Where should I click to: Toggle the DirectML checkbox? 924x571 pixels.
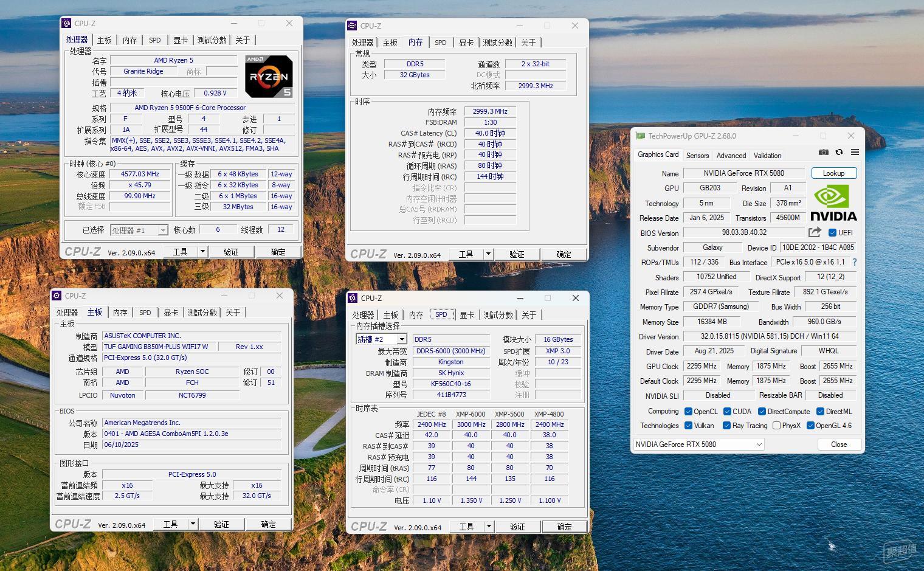(x=821, y=412)
